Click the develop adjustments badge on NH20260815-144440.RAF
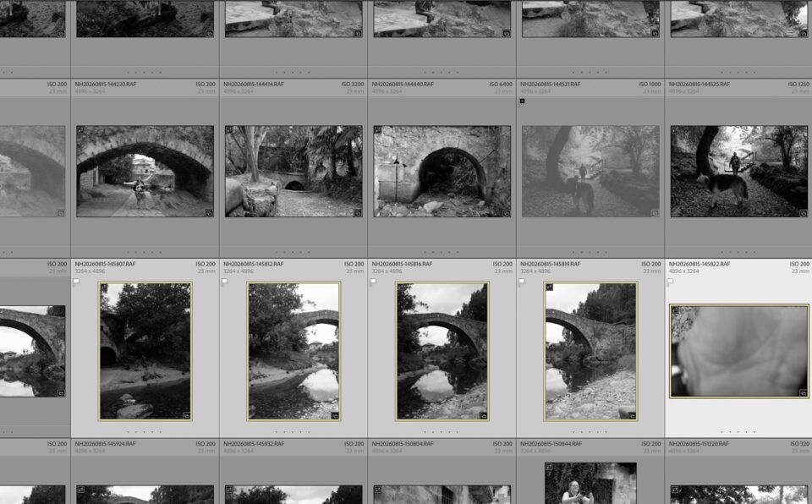Screen dimensions: 812x504 point(377,130)
